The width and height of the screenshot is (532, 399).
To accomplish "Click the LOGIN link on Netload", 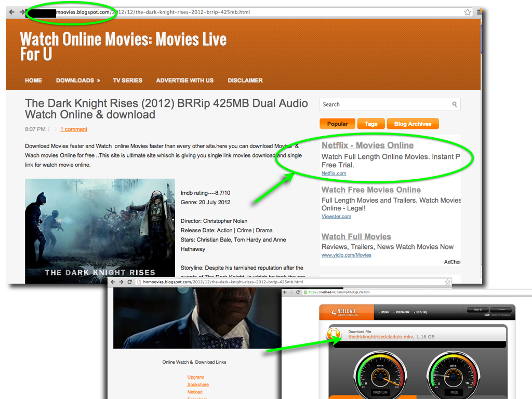I will point(486,315).
